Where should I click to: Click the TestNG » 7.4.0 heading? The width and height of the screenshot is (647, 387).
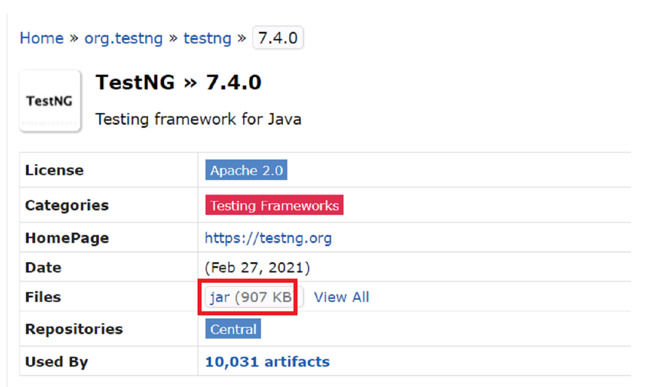click(x=178, y=82)
